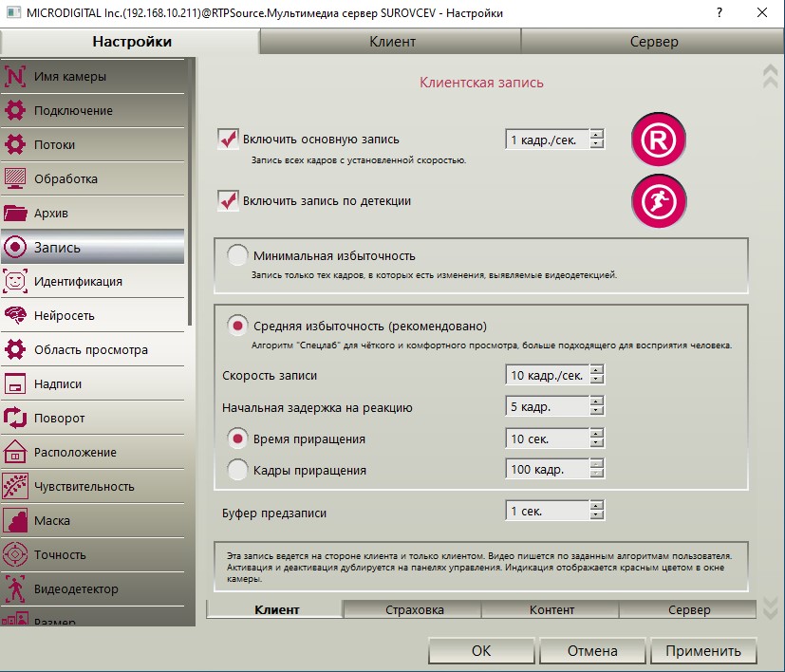Viewport: 785px width, 672px height.
Task: Select the Обработка monitor icon
Action: (x=15, y=178)
